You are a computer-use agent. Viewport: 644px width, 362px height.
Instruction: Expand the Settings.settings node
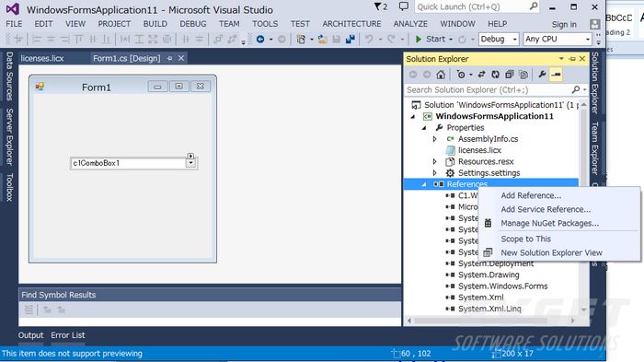[x=435, y=173]
